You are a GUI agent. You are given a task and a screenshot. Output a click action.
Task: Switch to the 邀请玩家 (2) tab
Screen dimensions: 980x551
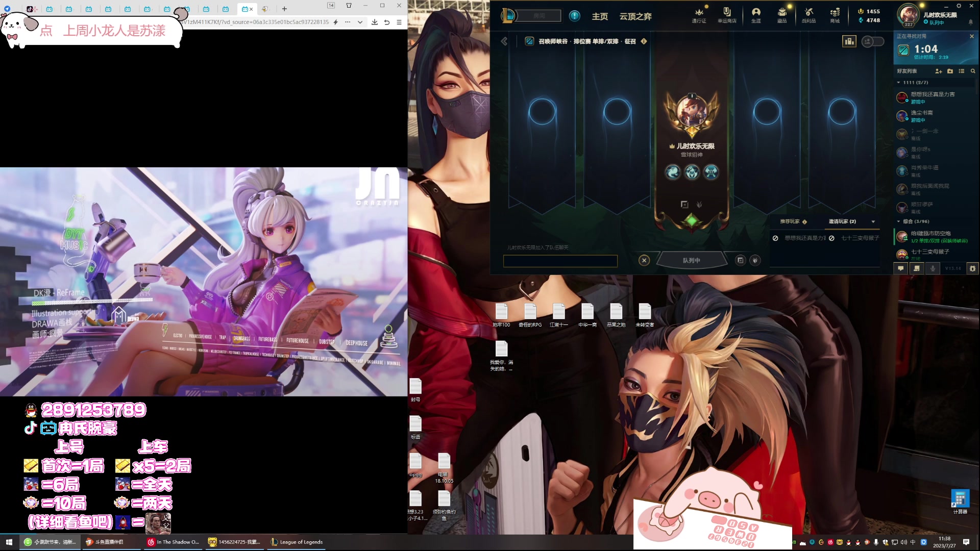pyautogui.click(x=842, y=221)
